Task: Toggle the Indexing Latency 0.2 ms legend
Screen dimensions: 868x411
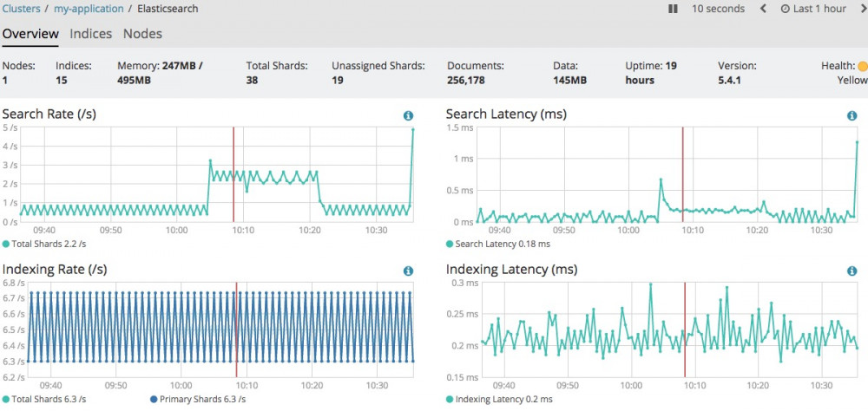Action: point(499,399)
